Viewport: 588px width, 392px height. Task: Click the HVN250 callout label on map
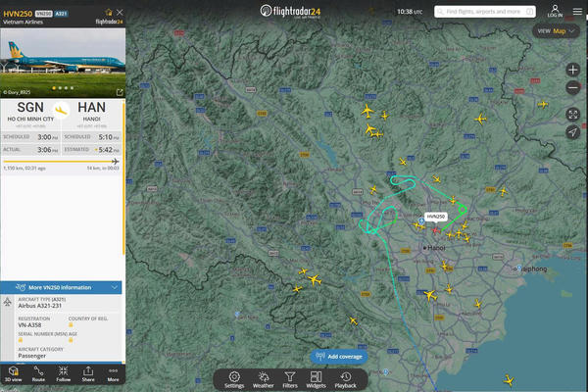(436, 217)
